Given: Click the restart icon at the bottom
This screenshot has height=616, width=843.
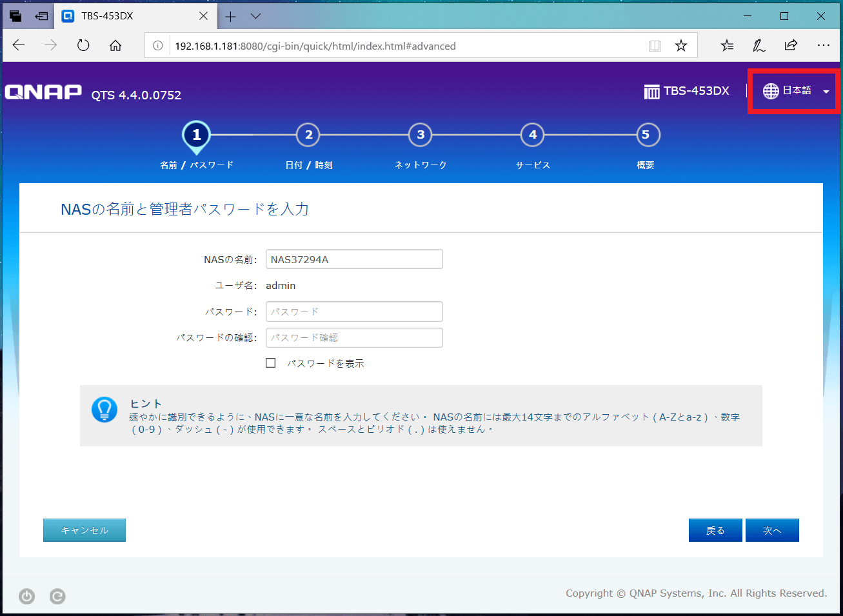Looking at the screenshot, I should pyautogui.click(x=57, y=597).
